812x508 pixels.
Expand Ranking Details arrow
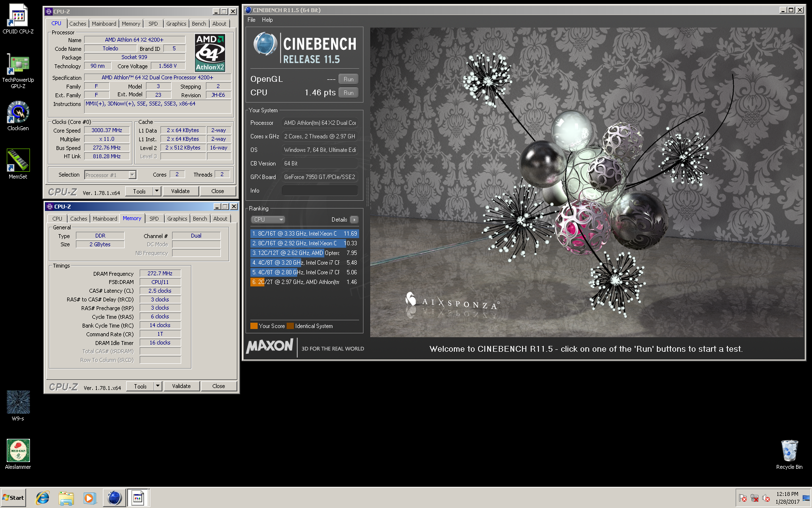354,220
